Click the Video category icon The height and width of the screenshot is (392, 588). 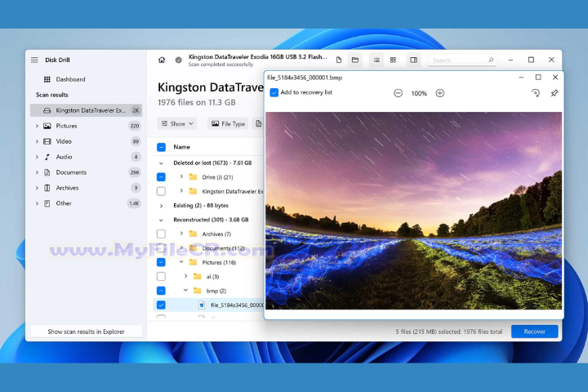coord(47,141)
